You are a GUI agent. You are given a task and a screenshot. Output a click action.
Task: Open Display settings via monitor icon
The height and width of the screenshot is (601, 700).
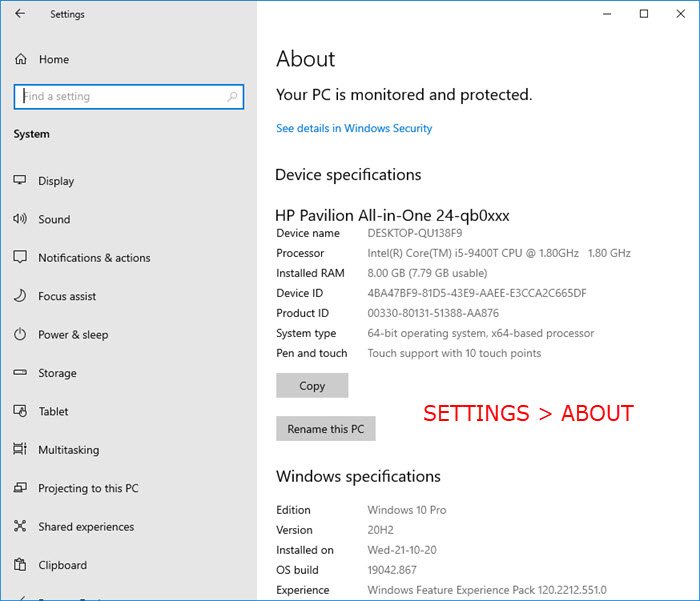[x=20, y=181]
